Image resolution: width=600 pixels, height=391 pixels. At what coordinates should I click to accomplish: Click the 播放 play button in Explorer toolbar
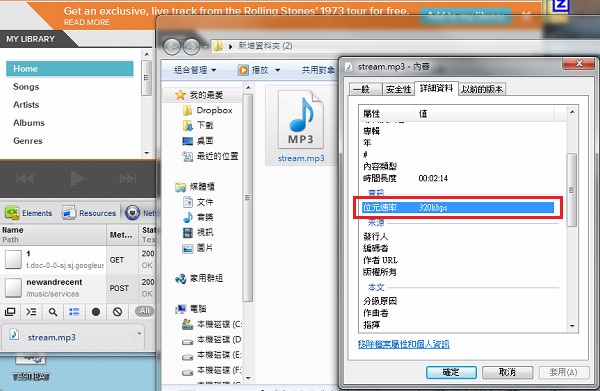click(253, 70)
